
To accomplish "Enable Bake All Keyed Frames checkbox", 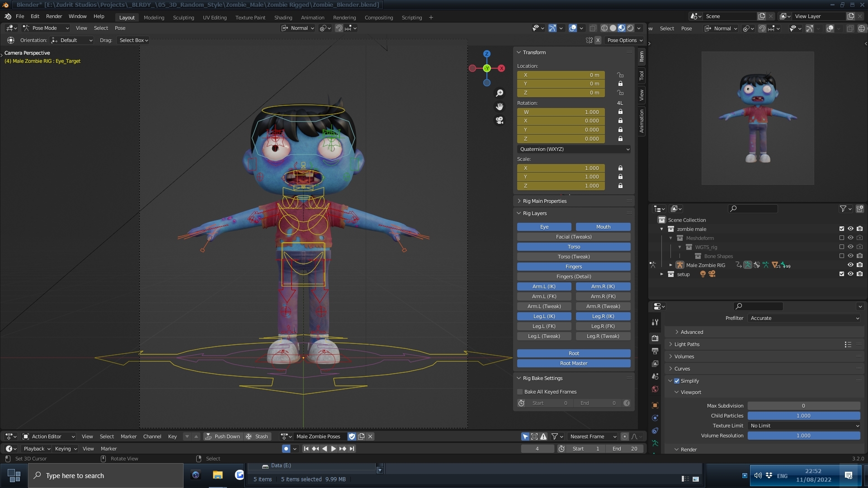I will click(520, 392).
